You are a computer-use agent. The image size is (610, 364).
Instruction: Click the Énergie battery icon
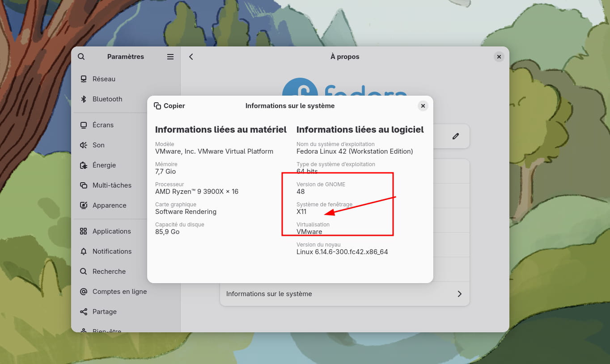point(83,165)
